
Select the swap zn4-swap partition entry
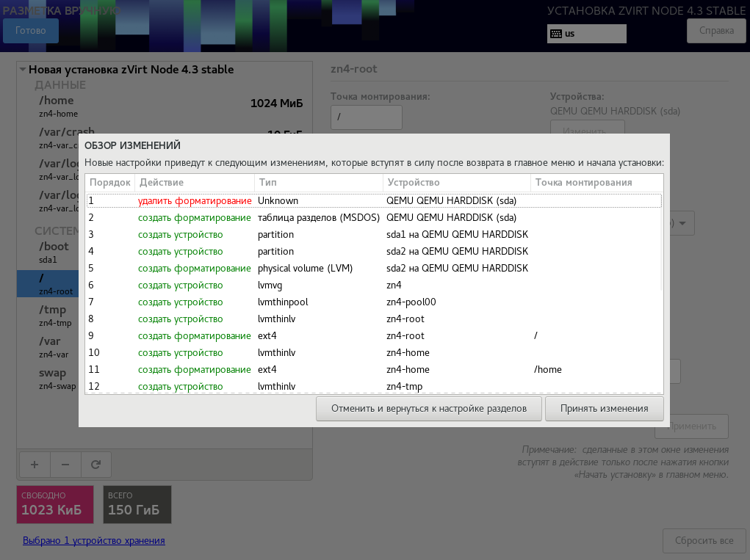pyautogui.click(x=48, y=379)
